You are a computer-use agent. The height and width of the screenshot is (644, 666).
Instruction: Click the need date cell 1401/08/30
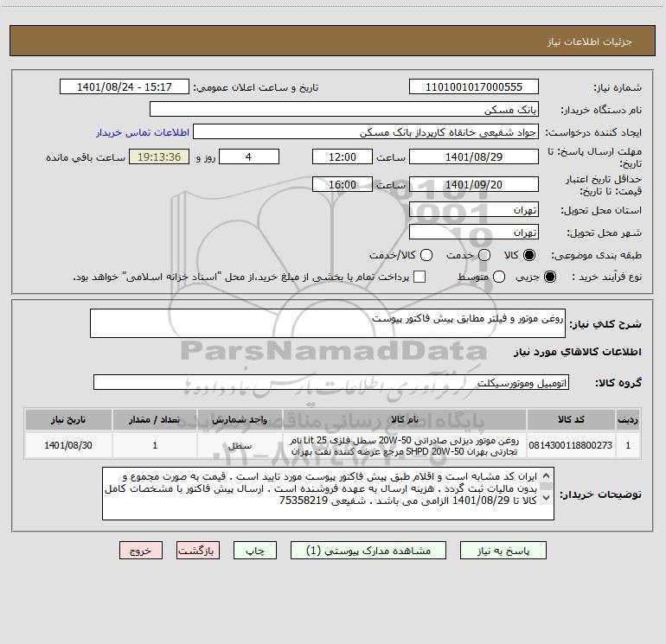[68, 445]
